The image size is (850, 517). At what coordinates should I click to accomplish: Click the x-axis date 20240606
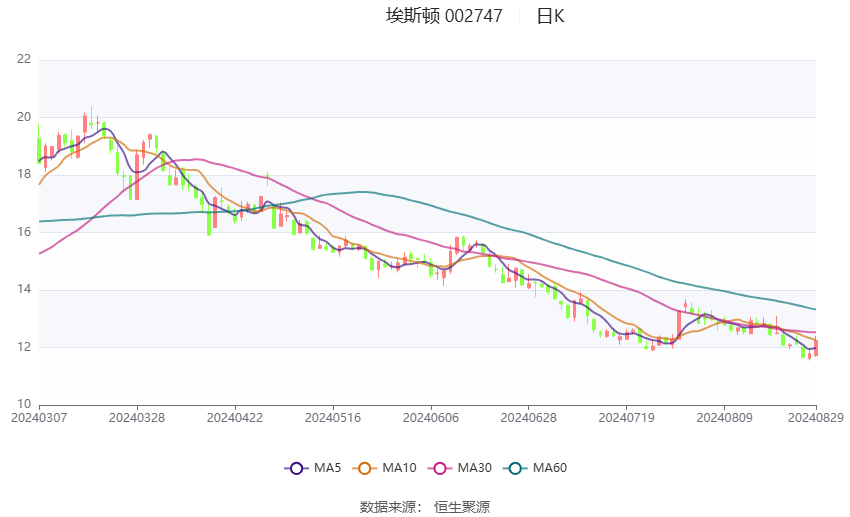[x=431, y=418]
